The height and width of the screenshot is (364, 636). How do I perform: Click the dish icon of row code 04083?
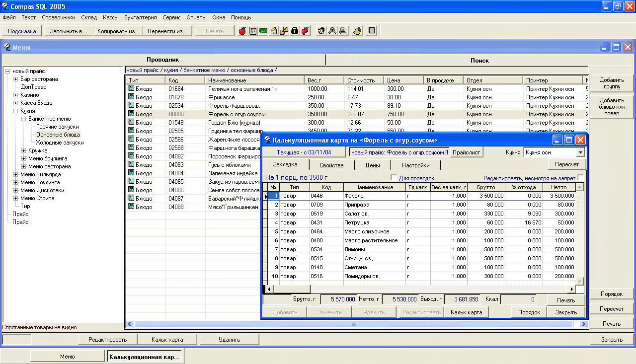pos(131,164)
